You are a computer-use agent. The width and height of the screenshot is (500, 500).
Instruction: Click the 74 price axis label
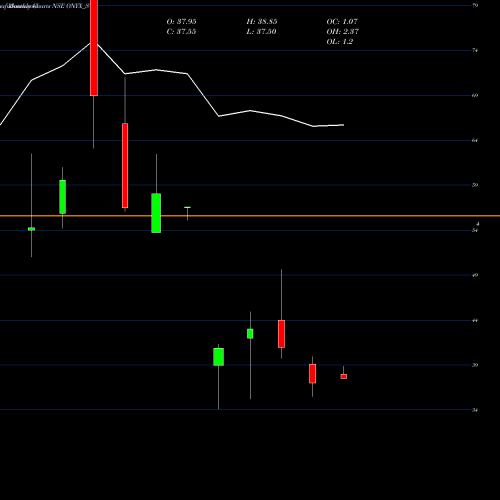475,50
